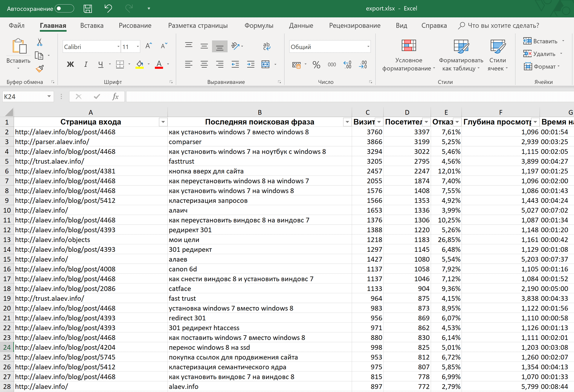Click the Percent Style icon
The width and height of the screenshot is (574, 392).
point(316,65)
